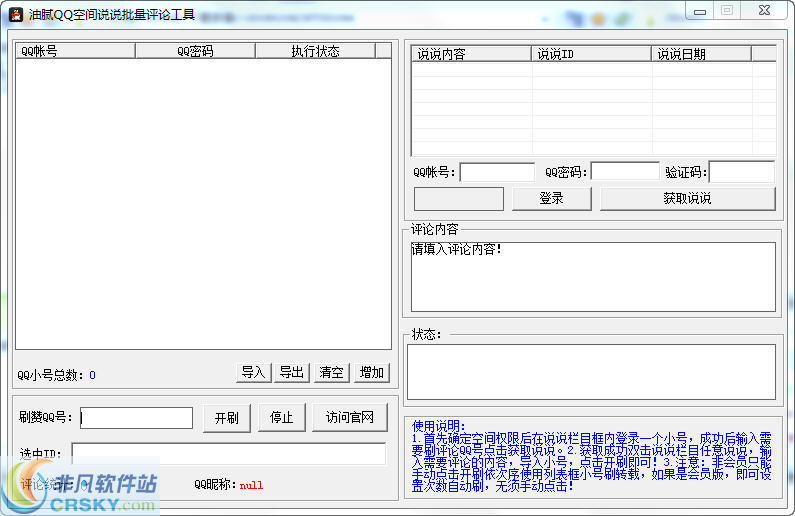Click the 说说ID column header
The height and width of the screenshot is (516, 795).
click(591, 54)
